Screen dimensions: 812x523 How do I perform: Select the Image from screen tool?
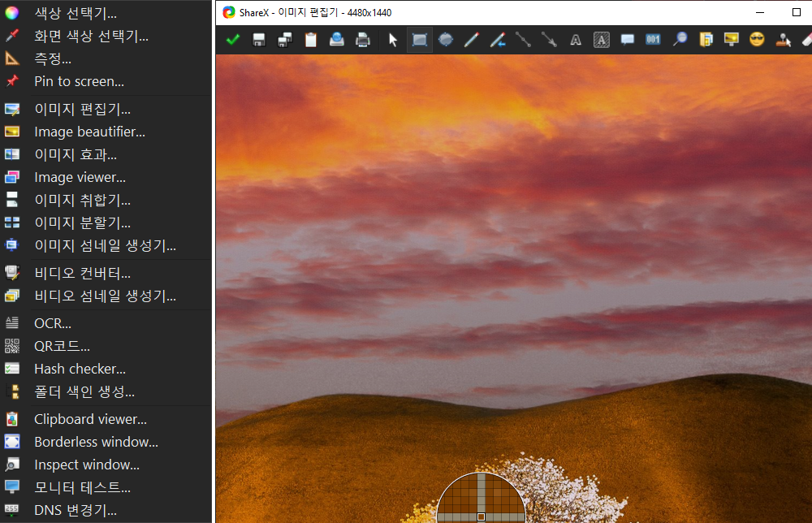[x=732, y=39]
